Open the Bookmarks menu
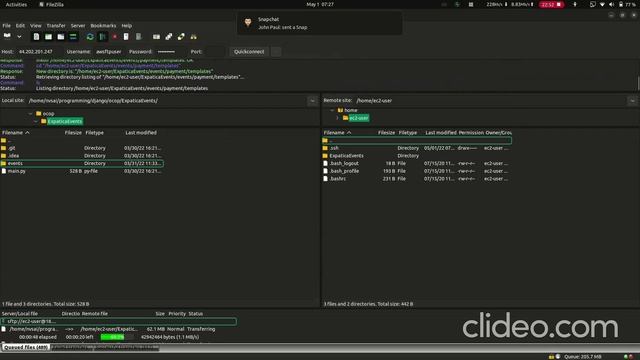The image size is (640, 360). (103, 25)
